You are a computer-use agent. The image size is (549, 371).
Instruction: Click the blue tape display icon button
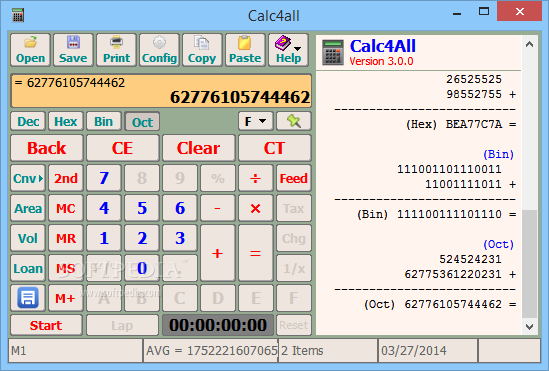tap(28, 298)
